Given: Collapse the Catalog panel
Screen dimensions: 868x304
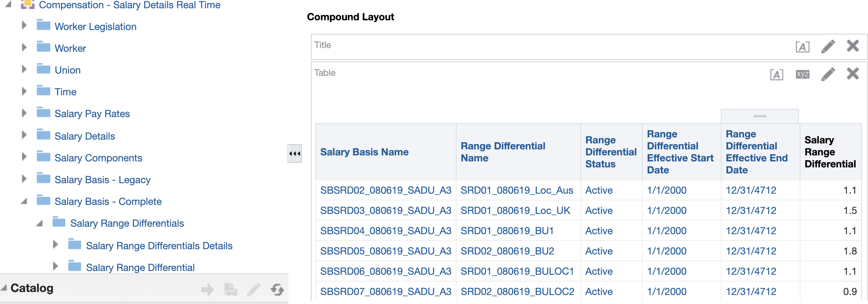Looking at the screenshot, I should [4, 288].
